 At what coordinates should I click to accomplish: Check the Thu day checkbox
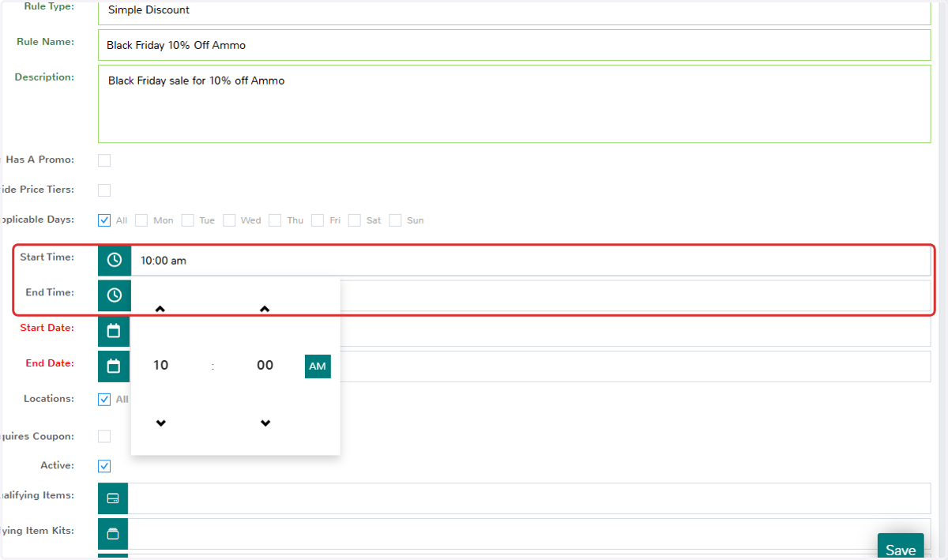(x=275, y=220)
